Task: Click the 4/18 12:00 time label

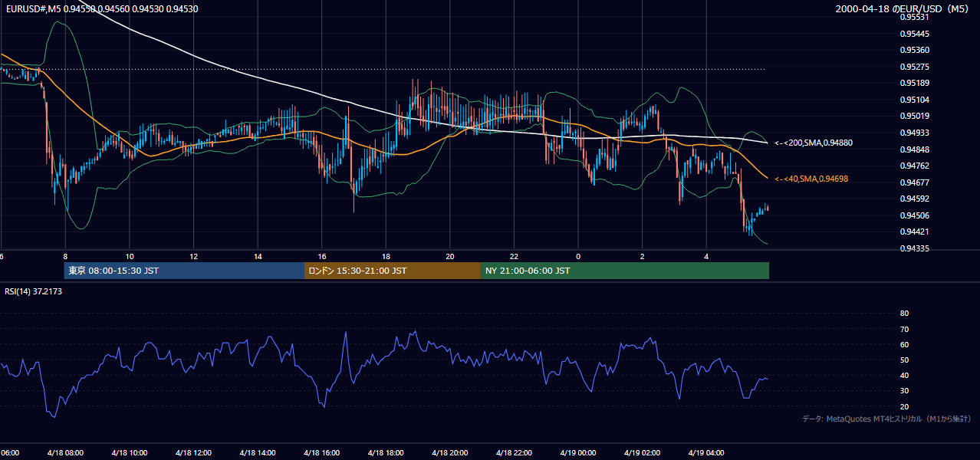Action: (193, 452)
